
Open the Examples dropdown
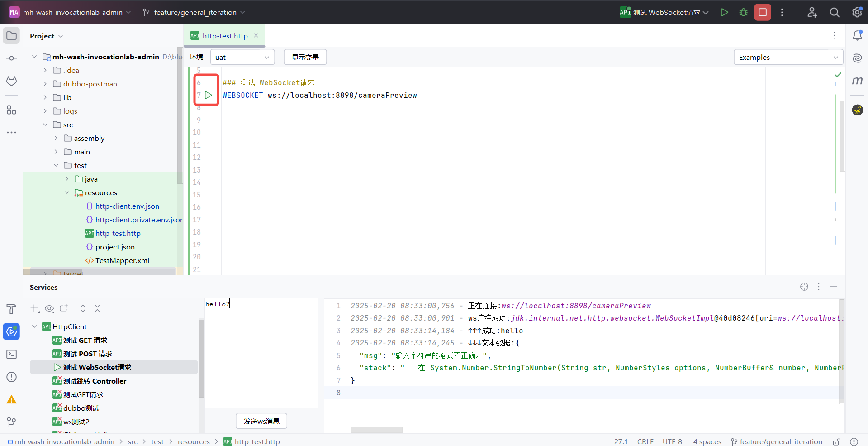point(788,57)
